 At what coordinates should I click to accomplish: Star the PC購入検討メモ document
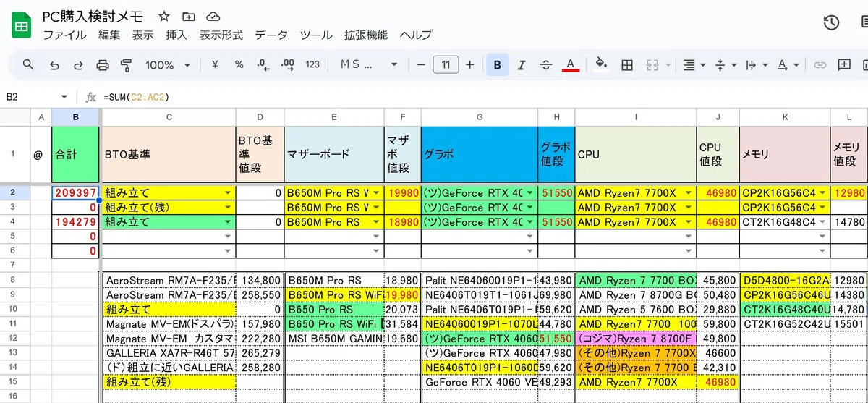pos(164,17)
